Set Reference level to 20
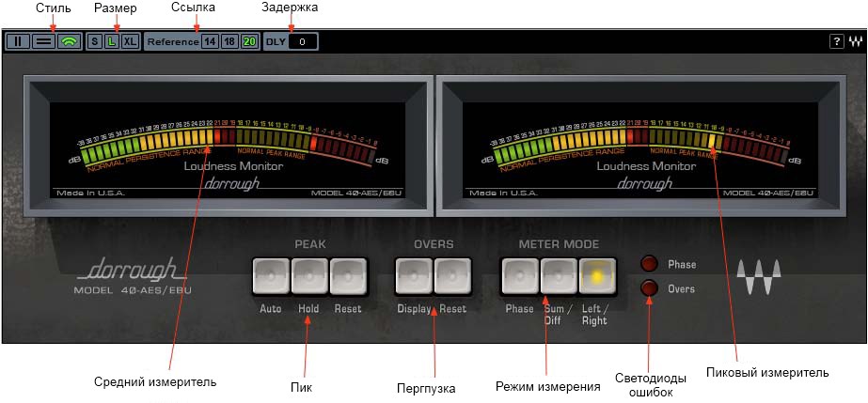This screenshot has width=868, height=403. [x=249, y=41]
